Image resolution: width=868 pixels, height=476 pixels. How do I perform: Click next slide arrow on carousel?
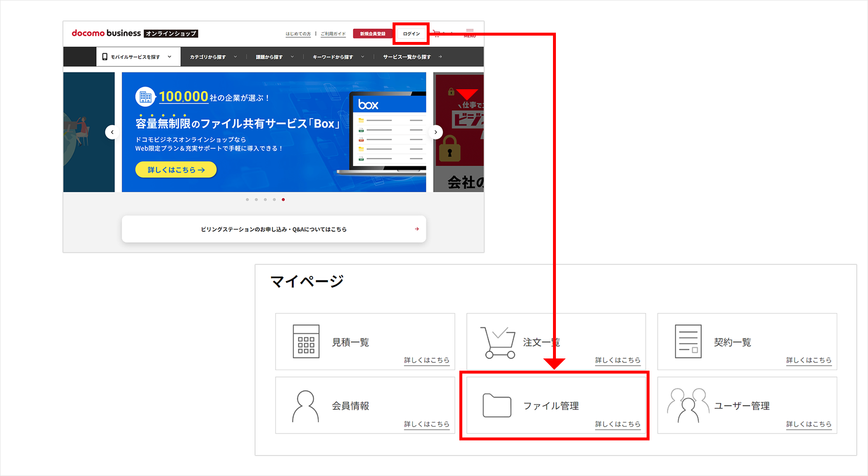point(435,132)
